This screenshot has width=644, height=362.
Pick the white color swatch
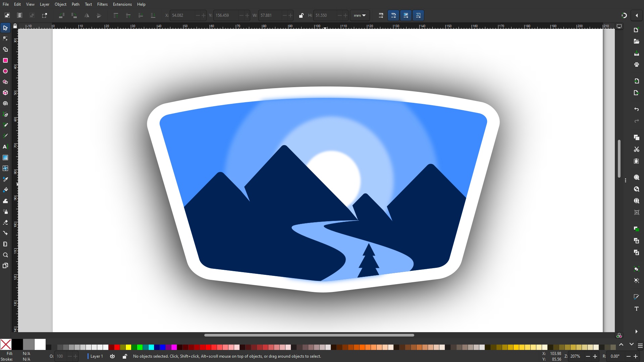40,344
